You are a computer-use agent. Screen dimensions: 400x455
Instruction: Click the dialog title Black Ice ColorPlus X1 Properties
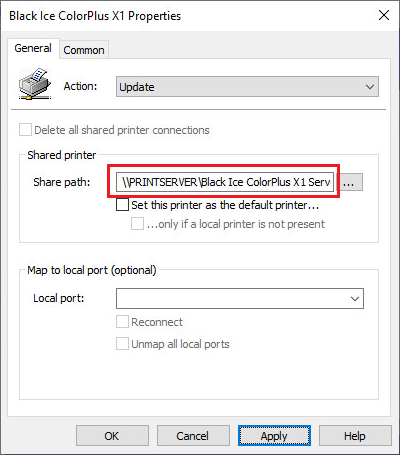[x=95, y=16]
